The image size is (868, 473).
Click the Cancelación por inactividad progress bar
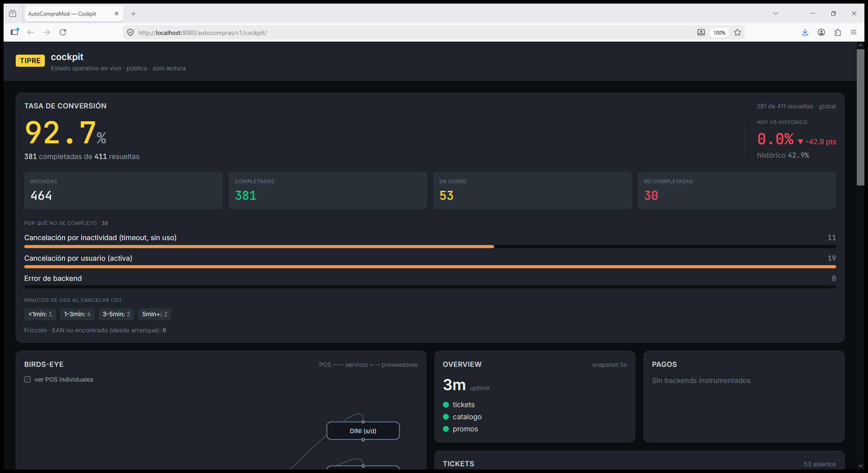tap(430, 246)
